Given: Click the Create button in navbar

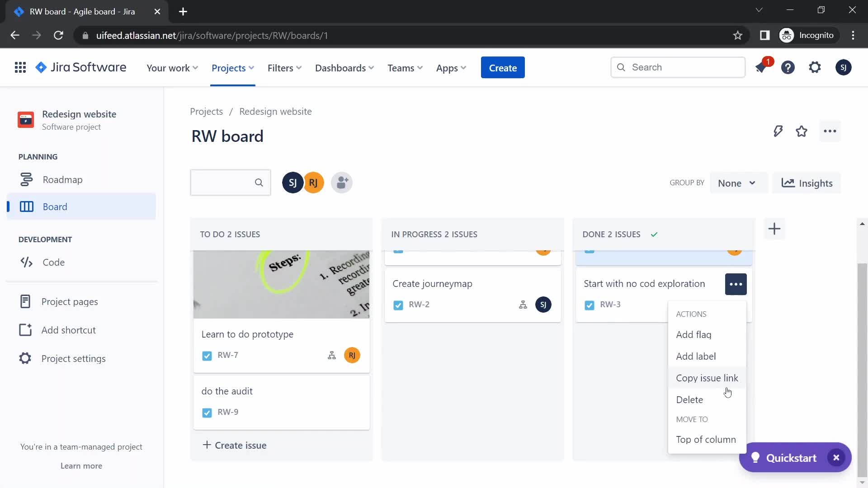Looking at the screenshot, I should pyautogui.click(x=503, y=67).
